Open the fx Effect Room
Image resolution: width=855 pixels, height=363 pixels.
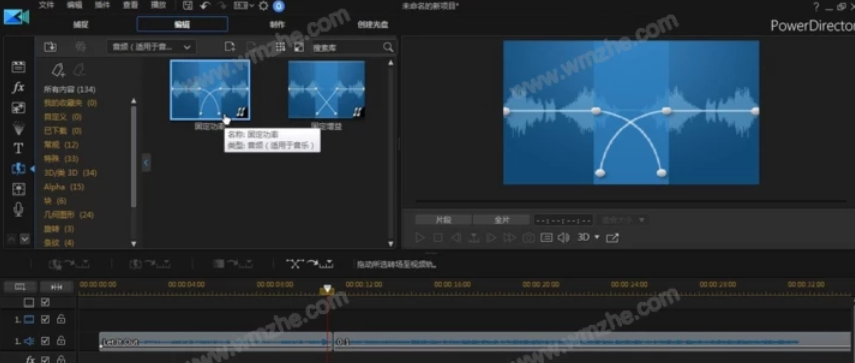[x=18, y=87]
